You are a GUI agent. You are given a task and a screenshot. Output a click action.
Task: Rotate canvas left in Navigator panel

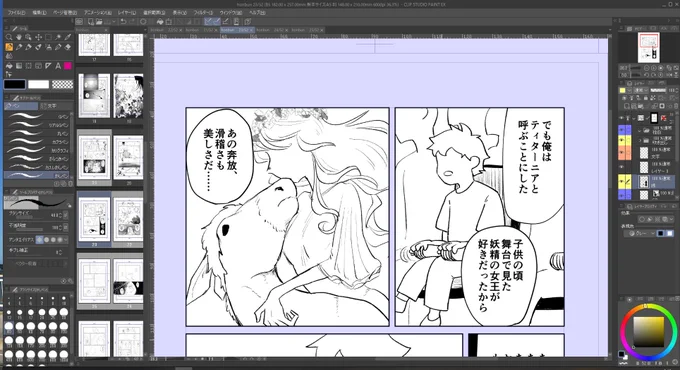647,75
